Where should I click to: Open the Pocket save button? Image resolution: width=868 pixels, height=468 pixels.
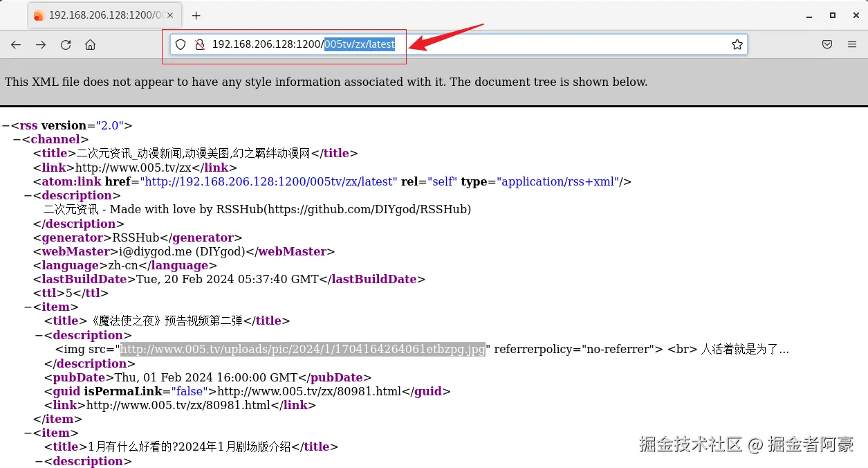(827, 44)
